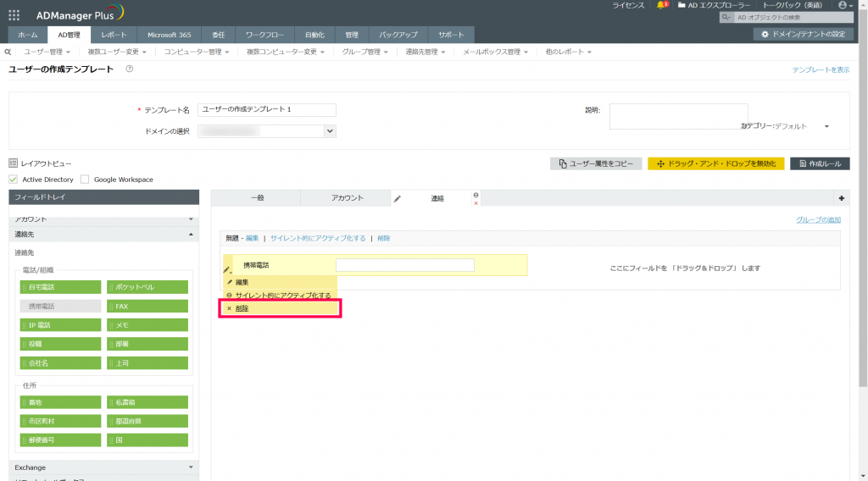Click the red X icon on 連絡 tab
The image size is (868, 481).
(476, 203)
